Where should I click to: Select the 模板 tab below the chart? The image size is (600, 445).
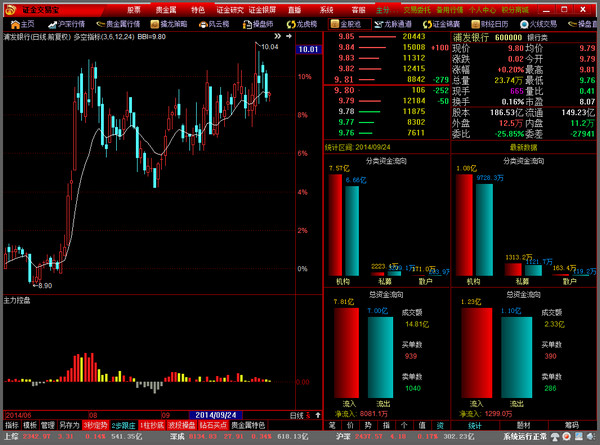(x=30, y=425)
